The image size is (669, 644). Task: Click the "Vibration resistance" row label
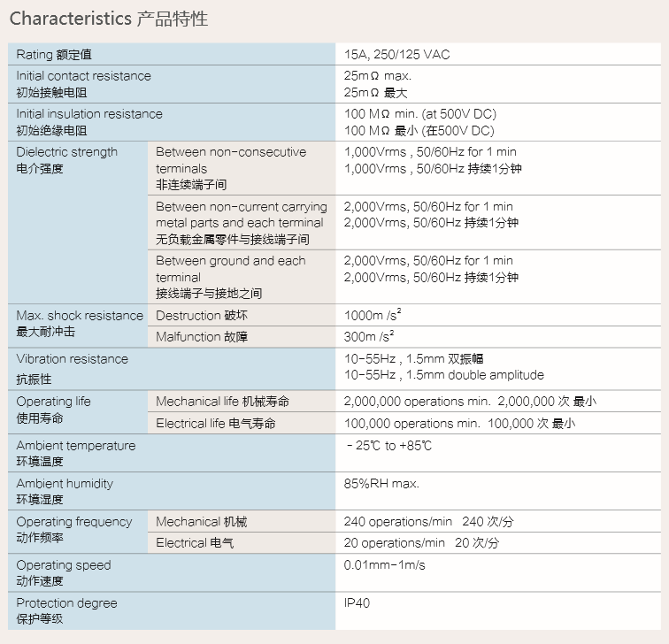pos(72,359)
